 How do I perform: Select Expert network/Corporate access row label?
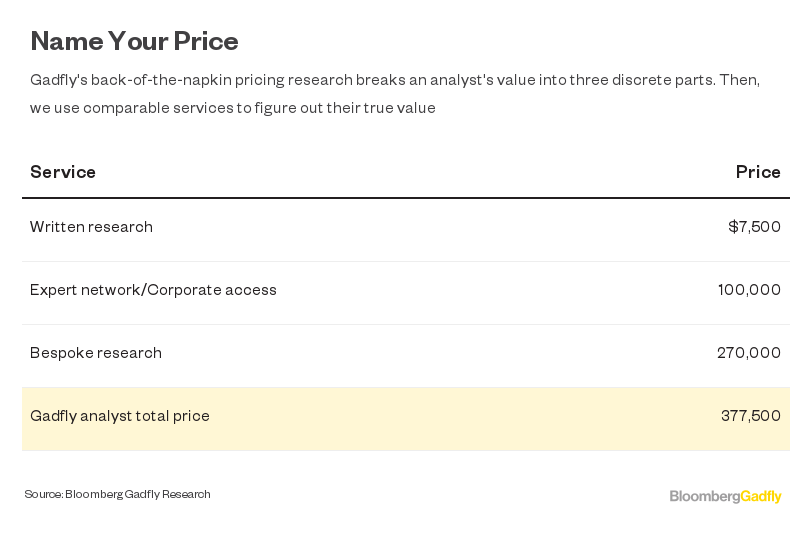coord(153,290)
